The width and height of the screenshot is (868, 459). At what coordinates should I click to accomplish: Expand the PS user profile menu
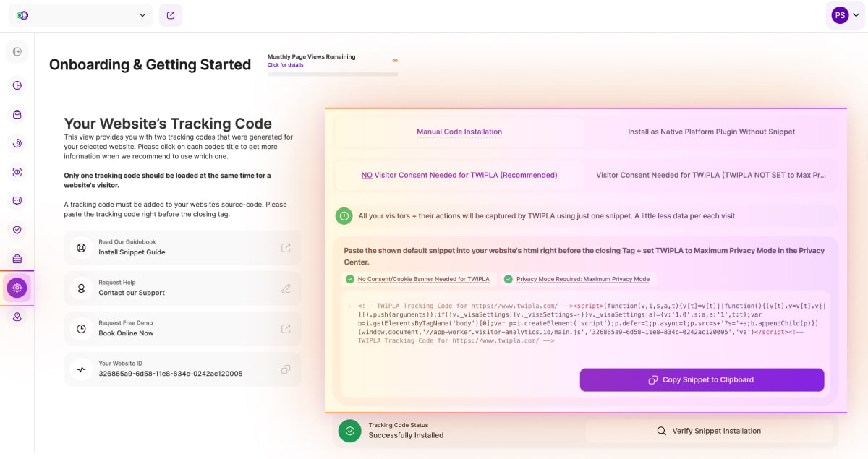click(x=846, y=15)
